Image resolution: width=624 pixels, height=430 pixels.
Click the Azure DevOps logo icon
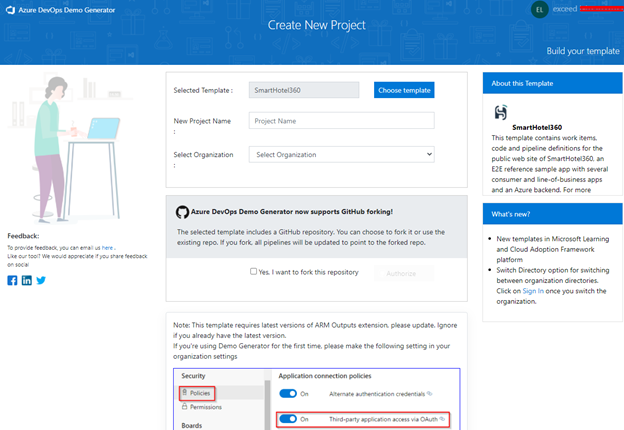[10, 10]
